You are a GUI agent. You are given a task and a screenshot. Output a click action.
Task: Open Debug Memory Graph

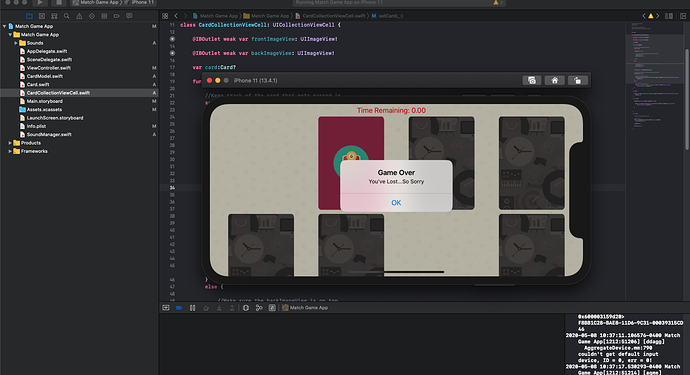click(259, 308)
